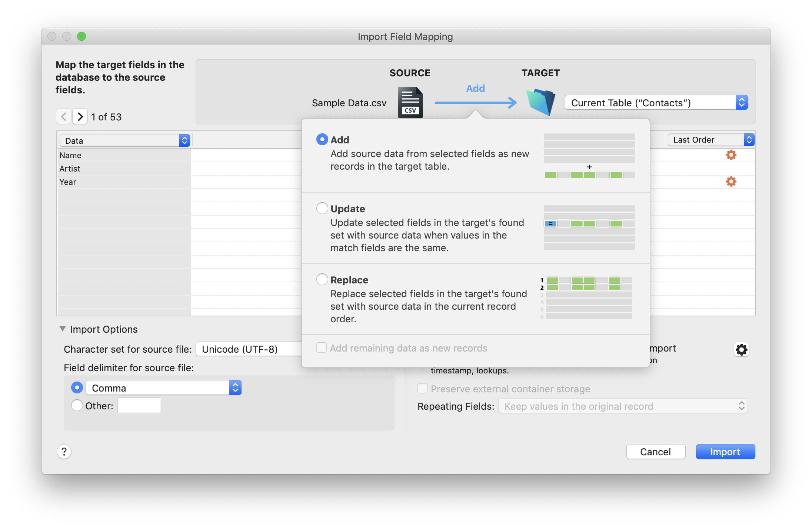Open the Current Table target dropdown
Screen dimensions: 812x529
tap(656, 103)
